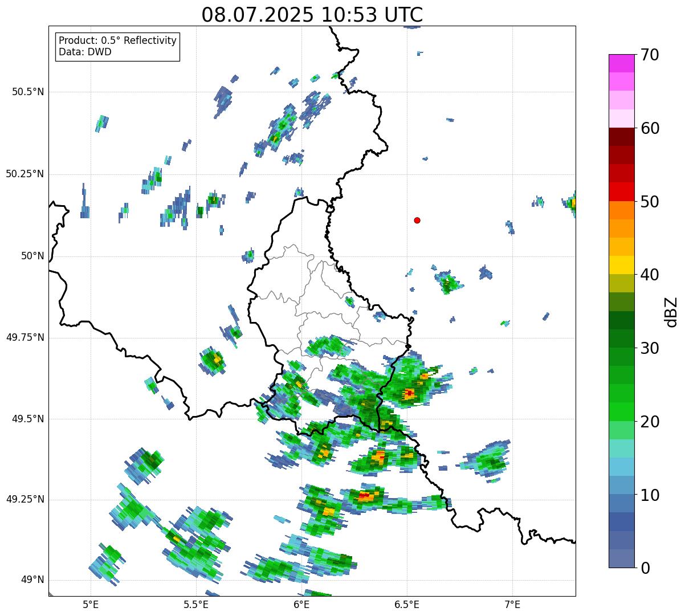Click the "Product: 0.5° Reflectivity" label
685x616 pixels.
[x=117, y=41]
